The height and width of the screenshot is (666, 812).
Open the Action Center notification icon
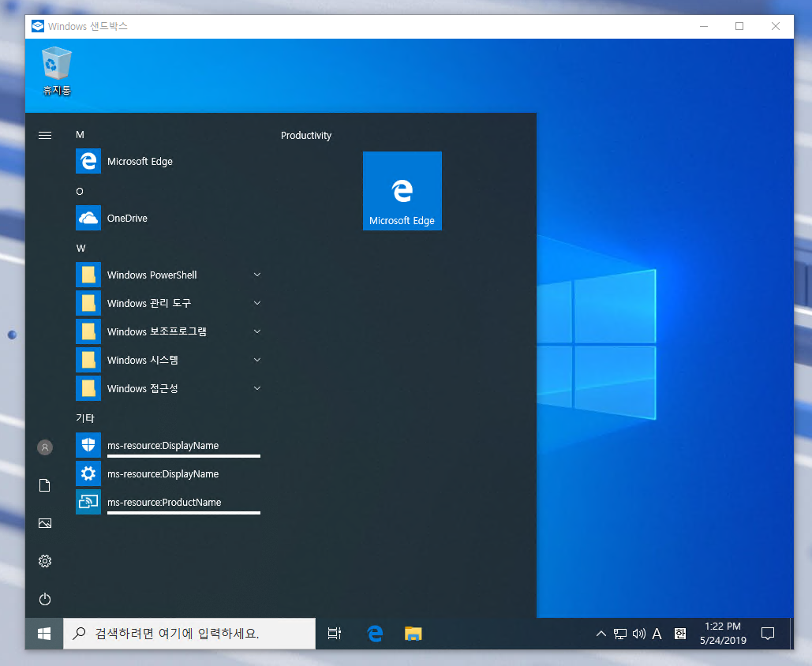pyautogui.click(x=768, y=634)
